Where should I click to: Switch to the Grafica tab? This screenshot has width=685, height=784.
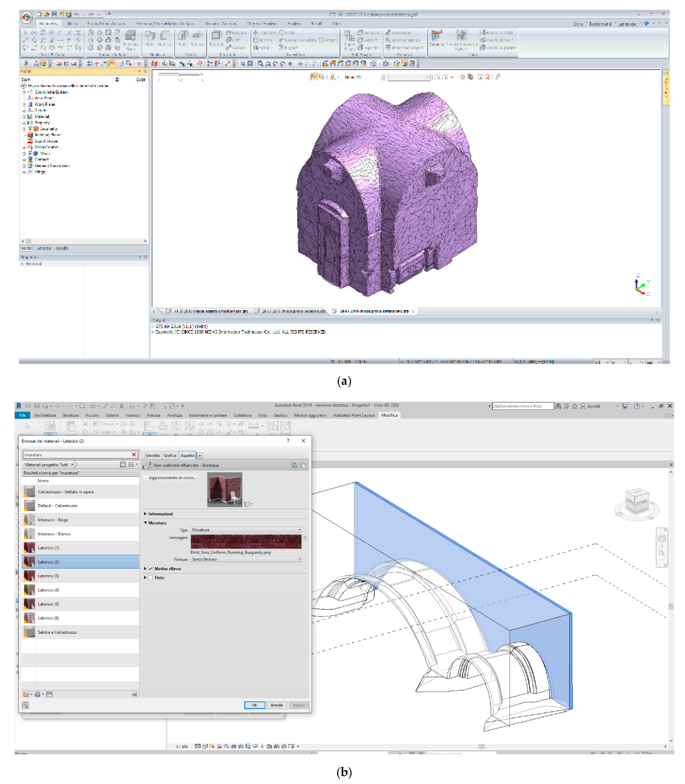pos(170,455)
